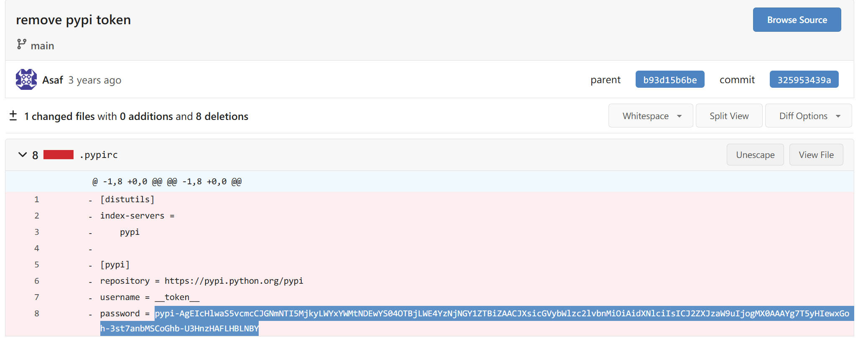The width and height of the screenshot is (868, 351).
Task: Click the Browse Source button
Action: (797, 20)
